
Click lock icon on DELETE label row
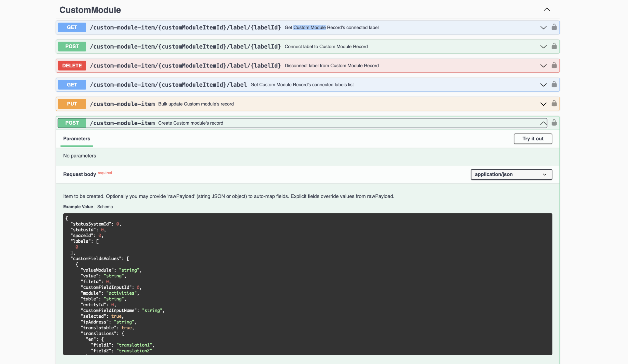coord(554,65)
